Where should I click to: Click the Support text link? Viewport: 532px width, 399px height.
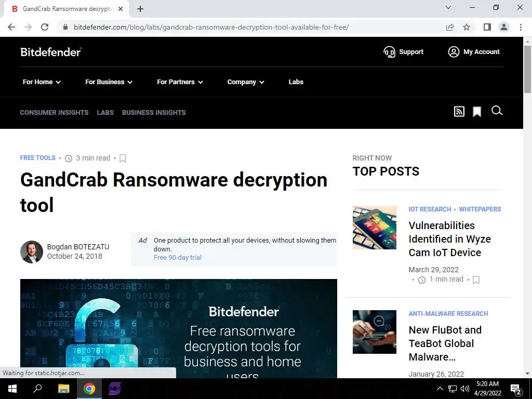point(411,52)
